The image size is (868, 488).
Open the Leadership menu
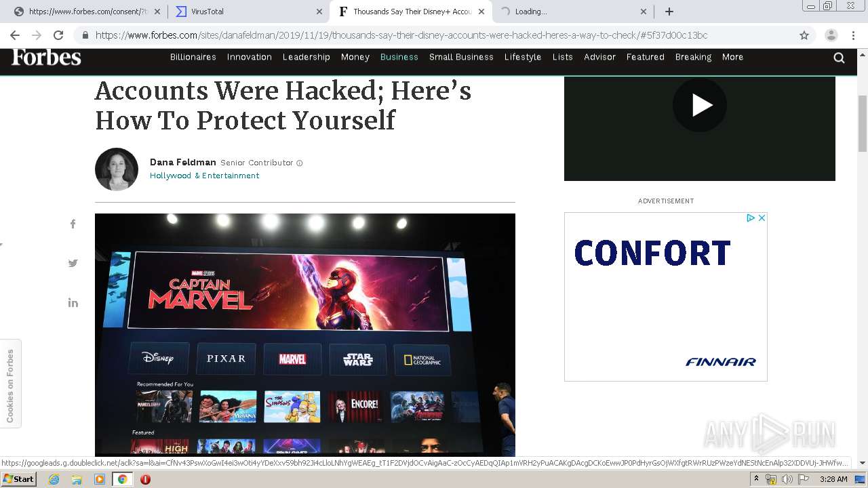(x=307, y=57)
